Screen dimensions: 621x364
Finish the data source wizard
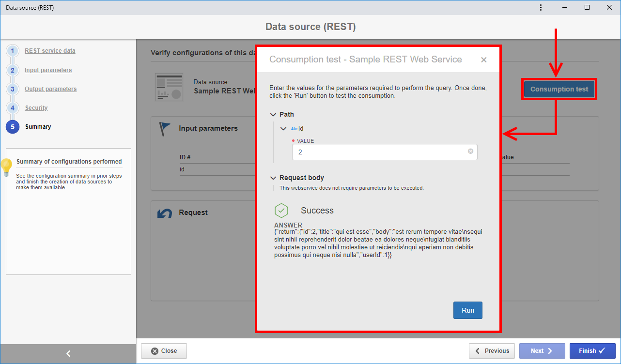592,351
